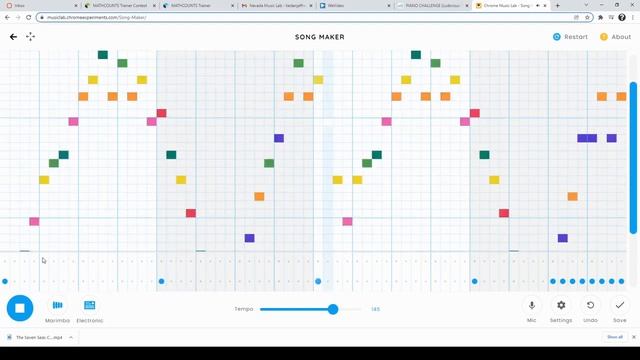640x360 pixels.
Task: Switch the Marimba instrument
Action: tap(58, 311)
